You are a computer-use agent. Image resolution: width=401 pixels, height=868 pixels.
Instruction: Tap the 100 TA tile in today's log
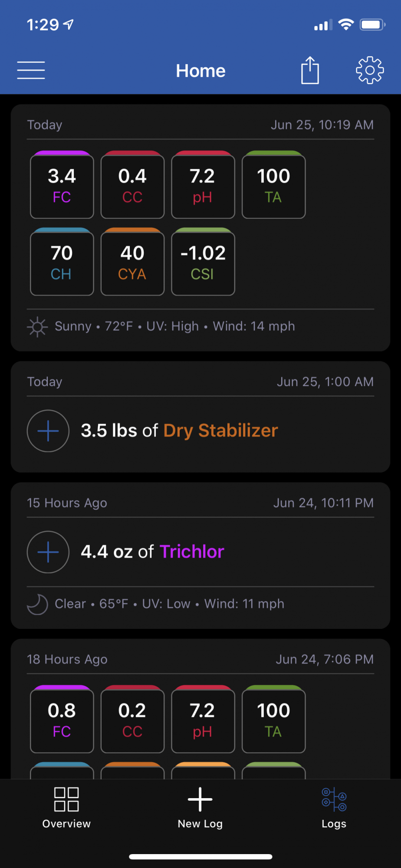tap(274, 185)
